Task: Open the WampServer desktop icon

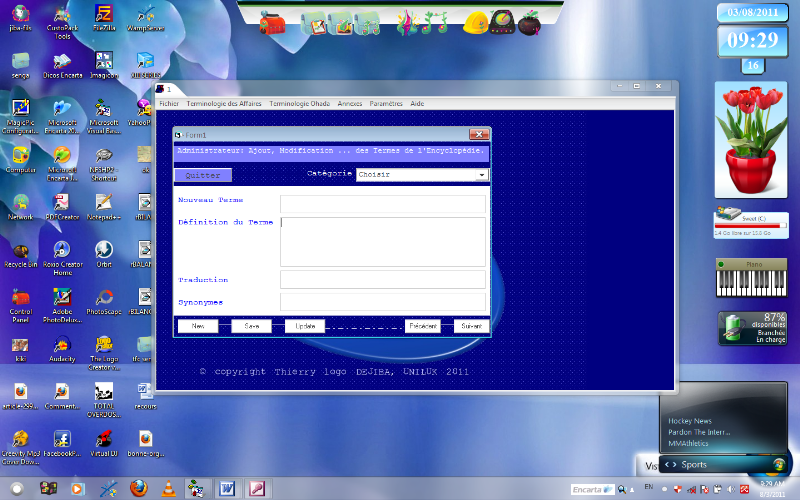Action: coord(145,18)
